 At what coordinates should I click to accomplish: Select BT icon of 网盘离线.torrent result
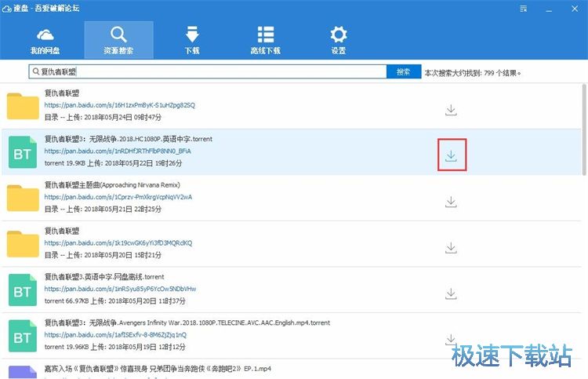23,290
